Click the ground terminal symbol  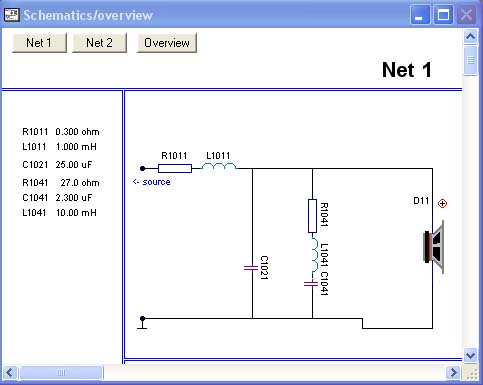click(x=142, y=323)
